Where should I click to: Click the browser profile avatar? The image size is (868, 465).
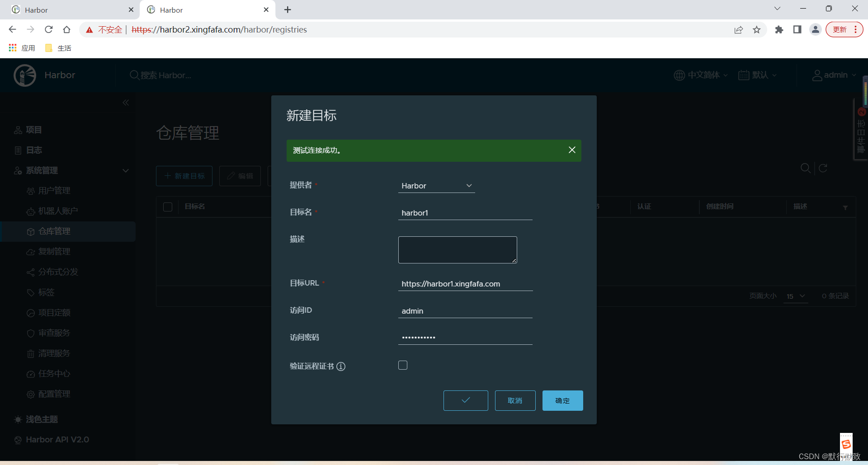click(x=816, y=29)
